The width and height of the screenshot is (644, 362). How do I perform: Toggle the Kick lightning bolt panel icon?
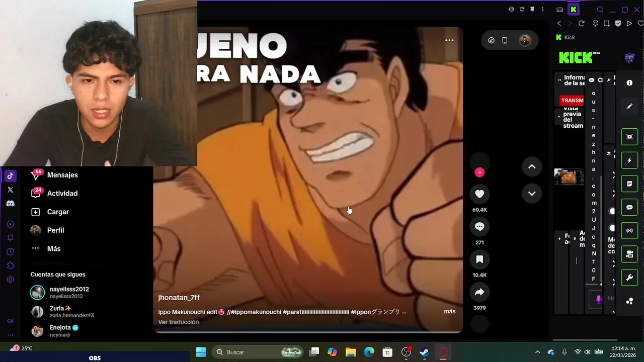pos(629,160)
